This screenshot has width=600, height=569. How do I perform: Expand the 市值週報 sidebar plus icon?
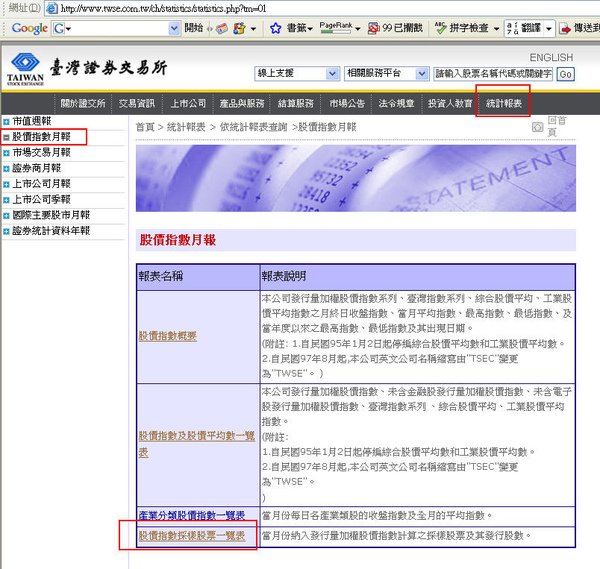coord(6,122)
